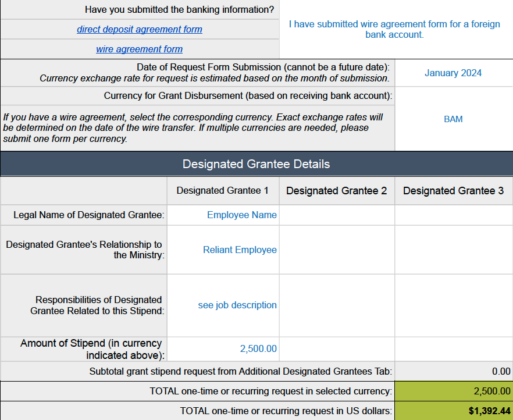Select the US dollars total $1,392.44 cell
Screen dimensions: 513x420
point(453,411)
